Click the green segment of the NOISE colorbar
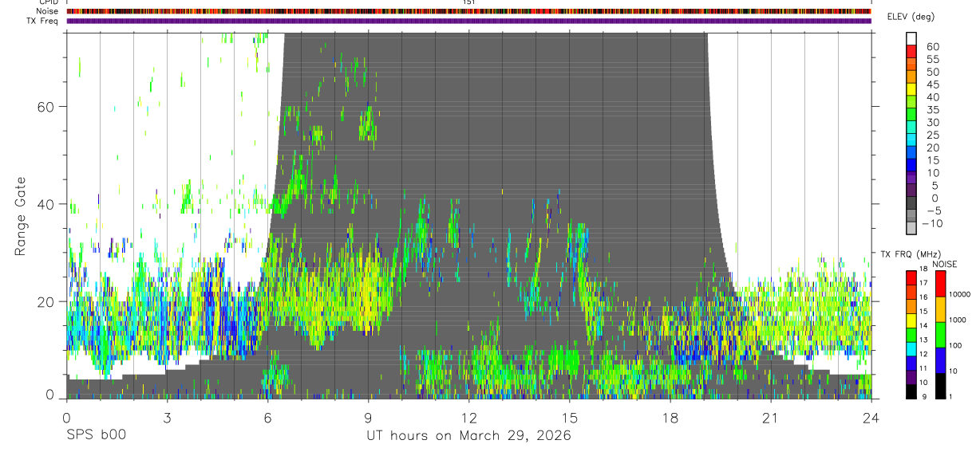The image size is (980, 452). [x=941, y=334]
